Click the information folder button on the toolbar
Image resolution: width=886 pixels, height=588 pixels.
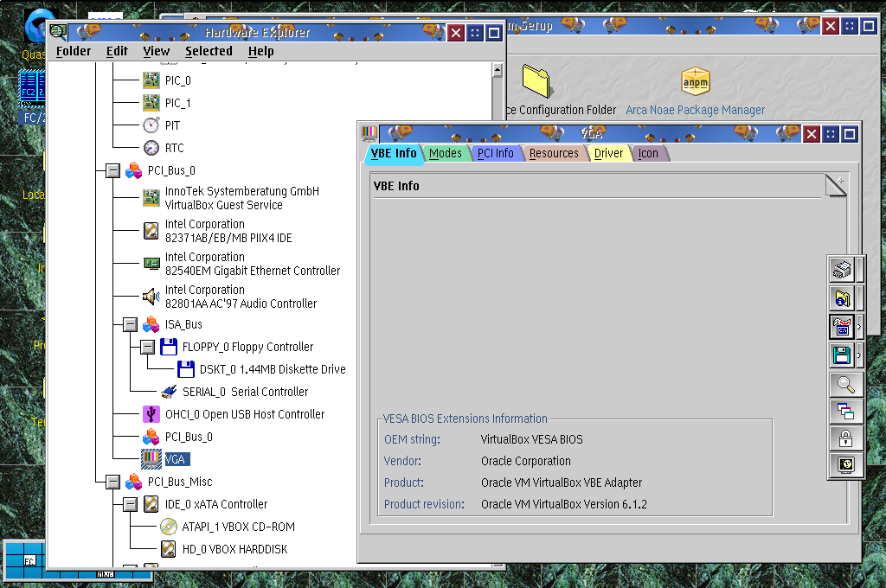[842, 298]
